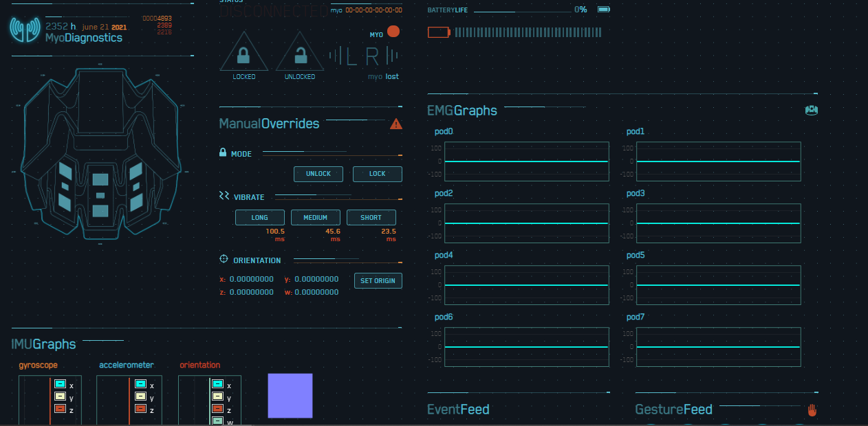Click the vibrate chevrons icon beside VIBRATE
The height and width of the screenshot is (426, 868).
[224, 195]
